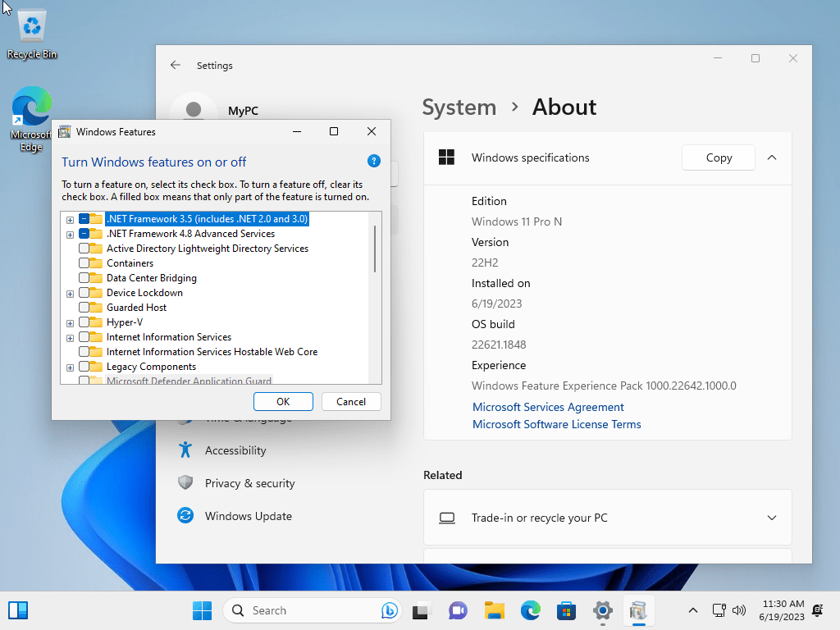Open Microsoft Edge desktop shortcut

[31, 119]
